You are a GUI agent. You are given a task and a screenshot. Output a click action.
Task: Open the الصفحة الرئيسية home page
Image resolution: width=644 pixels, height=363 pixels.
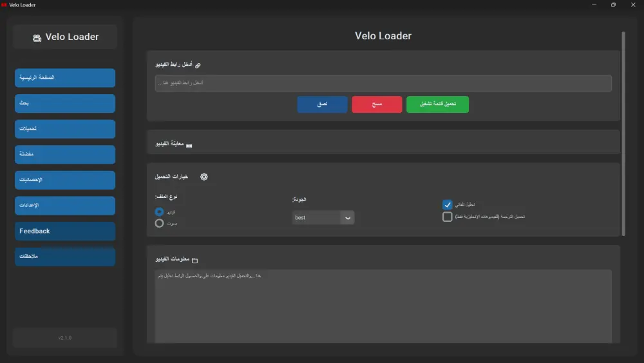pos(65,78)
